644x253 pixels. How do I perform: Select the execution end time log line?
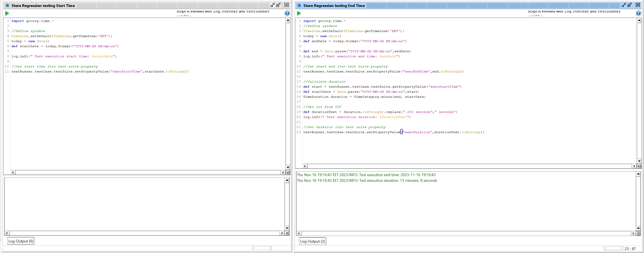(x=366, y=175)
